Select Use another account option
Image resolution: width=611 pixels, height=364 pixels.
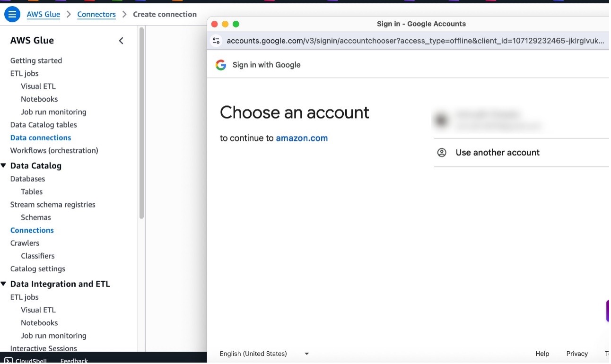point(497,153)
